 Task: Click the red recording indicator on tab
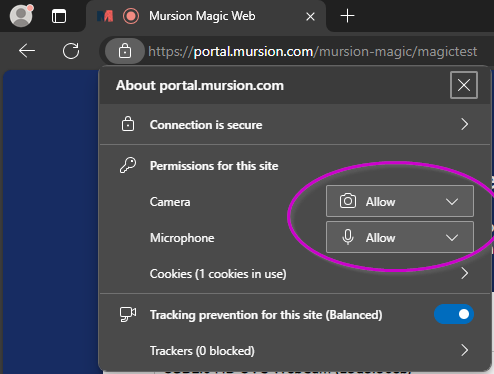(x=131, y=16)
